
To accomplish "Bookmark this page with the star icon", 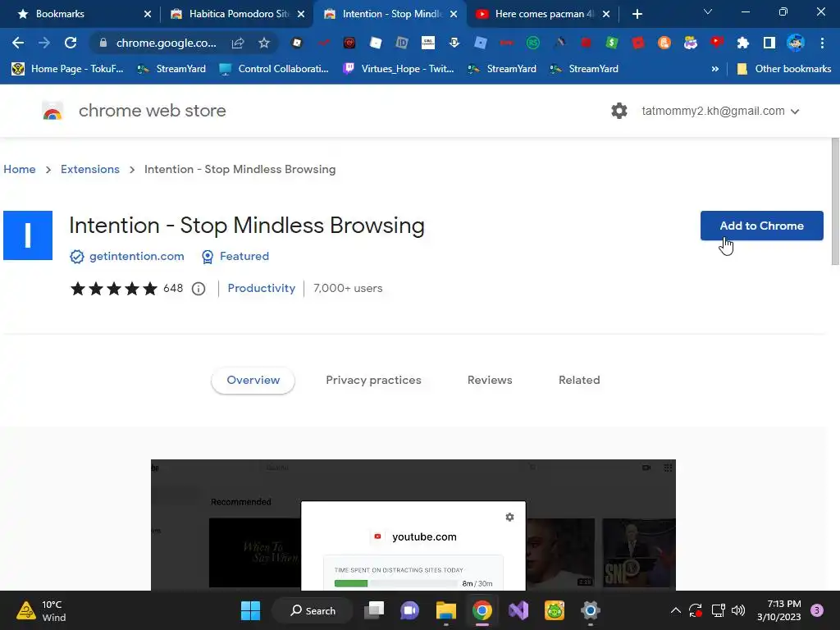I will click(x=263, y=43).
